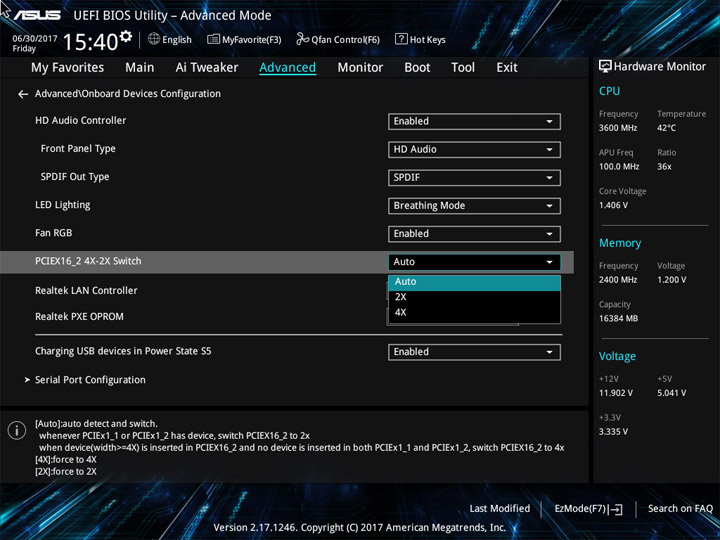Viewport: 720px width, 540px height.
Task: Click the SPDIF Out Type label
Action: click(75, 177)
